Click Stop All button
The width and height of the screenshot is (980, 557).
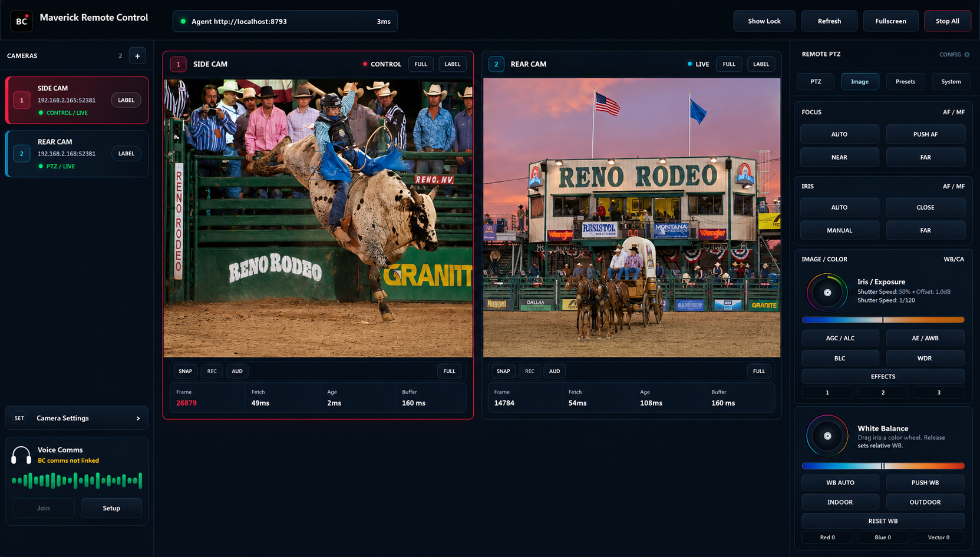point(948,21)
